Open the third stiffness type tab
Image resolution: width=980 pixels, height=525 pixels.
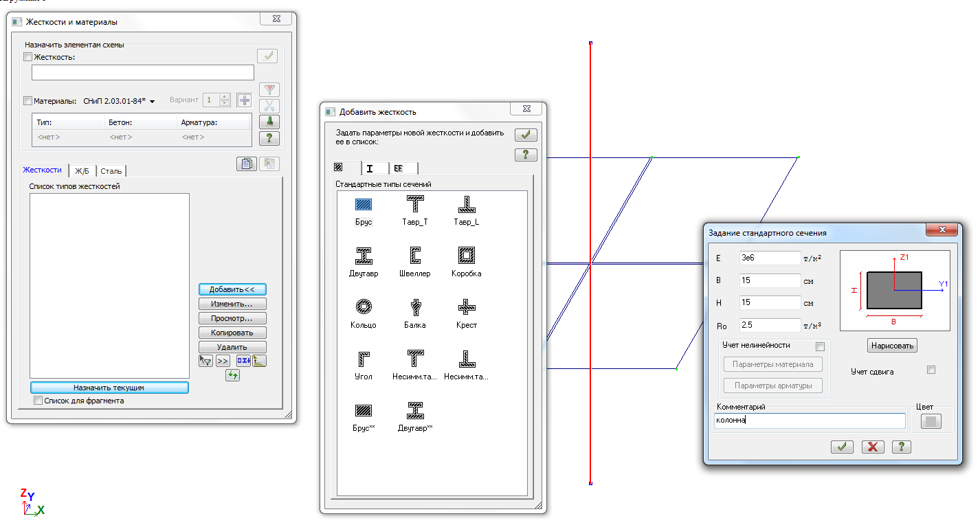point(403,168)
